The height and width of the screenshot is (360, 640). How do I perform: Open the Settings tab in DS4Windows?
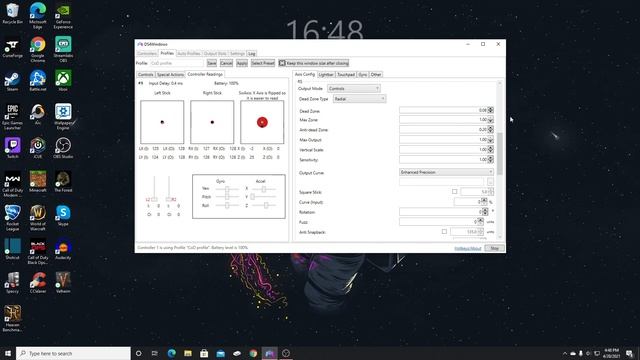tap(237, 54)
